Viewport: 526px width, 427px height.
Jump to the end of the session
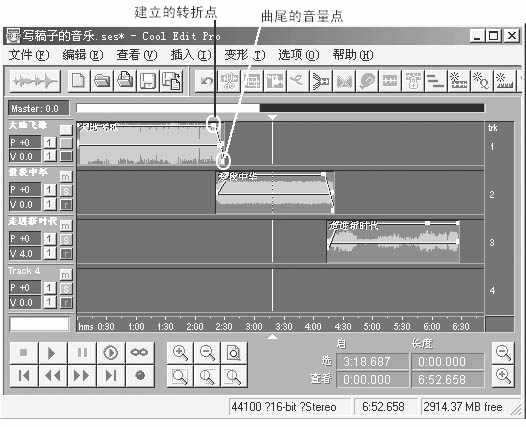pos(111,376)
